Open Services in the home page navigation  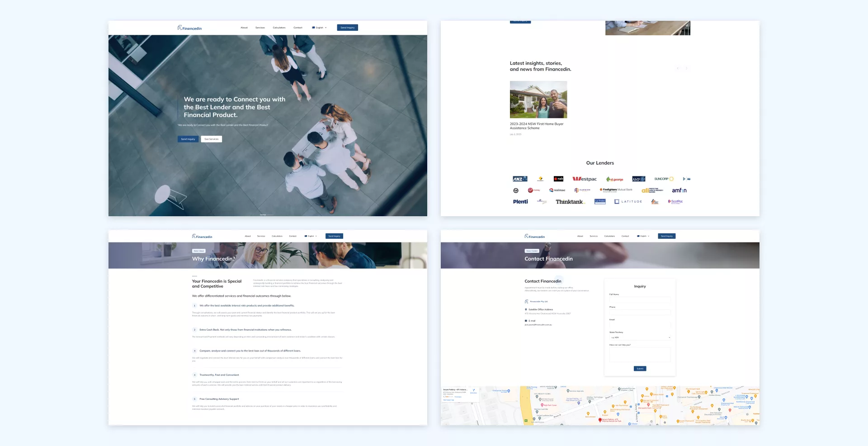pyautogui.click(x=260, y=28)
